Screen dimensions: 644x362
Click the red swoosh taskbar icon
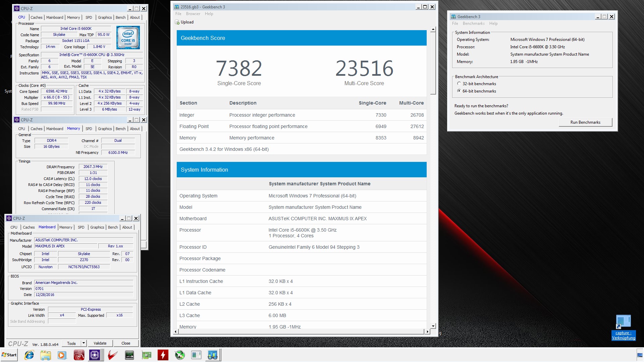tap(112, 355)
